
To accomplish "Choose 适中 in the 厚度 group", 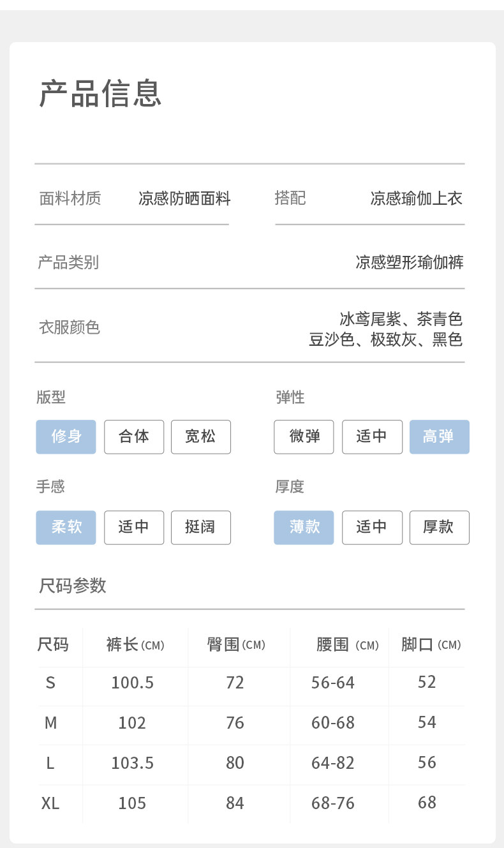I will tap(372, 527).
